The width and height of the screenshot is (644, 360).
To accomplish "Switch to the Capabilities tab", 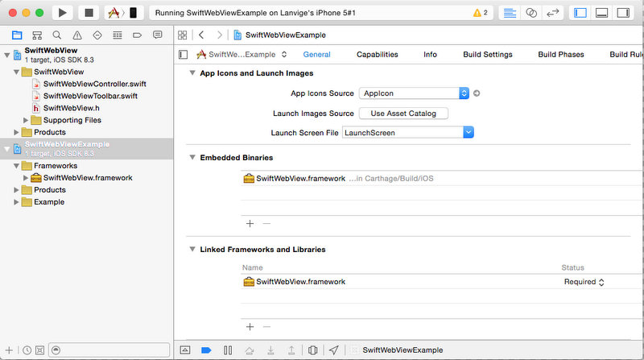I will click(x=377, y=54).
